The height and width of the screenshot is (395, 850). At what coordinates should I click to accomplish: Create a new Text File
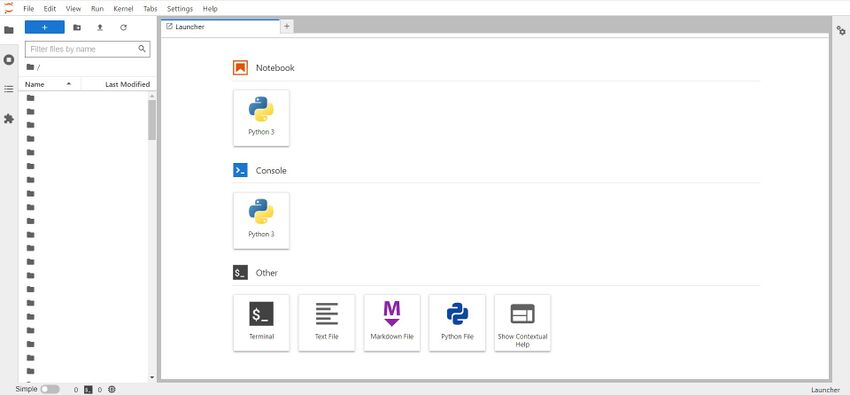click(327, 323)
